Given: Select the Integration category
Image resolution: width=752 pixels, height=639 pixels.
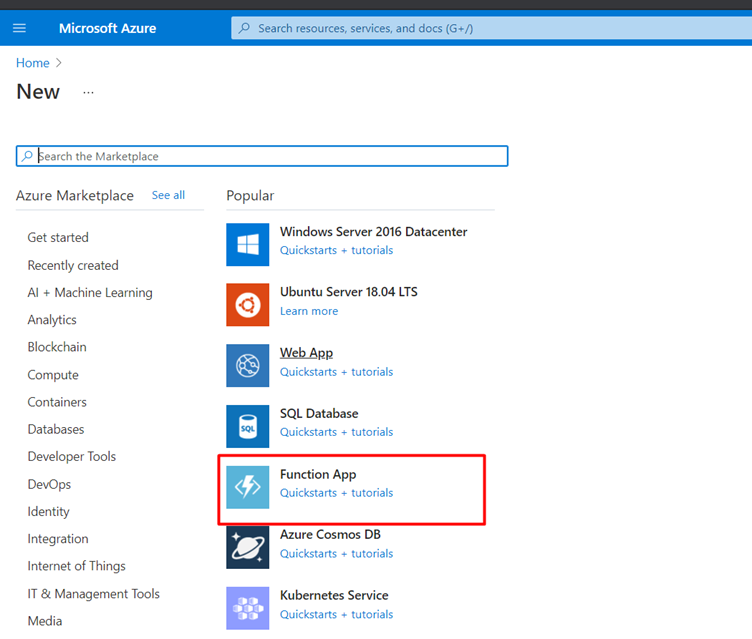Looking at the screenshot, I should pos(58,539).
